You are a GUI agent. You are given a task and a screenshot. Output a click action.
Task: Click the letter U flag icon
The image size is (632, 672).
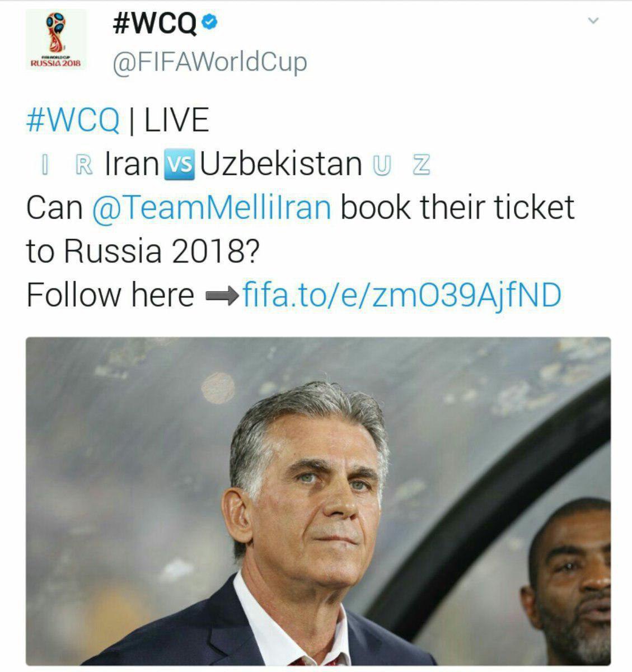381,165
